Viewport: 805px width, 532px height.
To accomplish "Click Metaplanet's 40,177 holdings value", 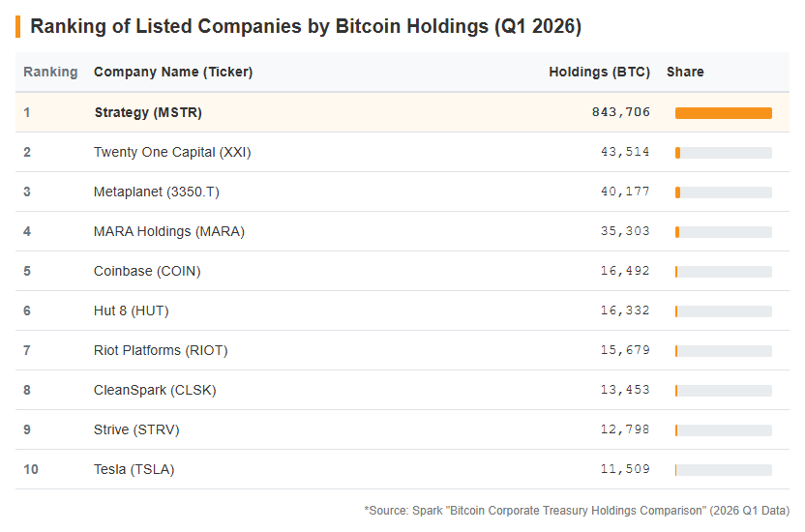I will point(625,192).
